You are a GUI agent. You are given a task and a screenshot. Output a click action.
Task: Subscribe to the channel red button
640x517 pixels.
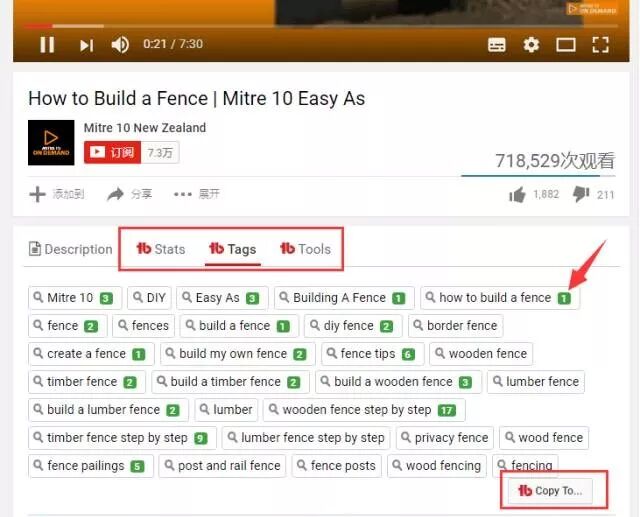(112, 152)
